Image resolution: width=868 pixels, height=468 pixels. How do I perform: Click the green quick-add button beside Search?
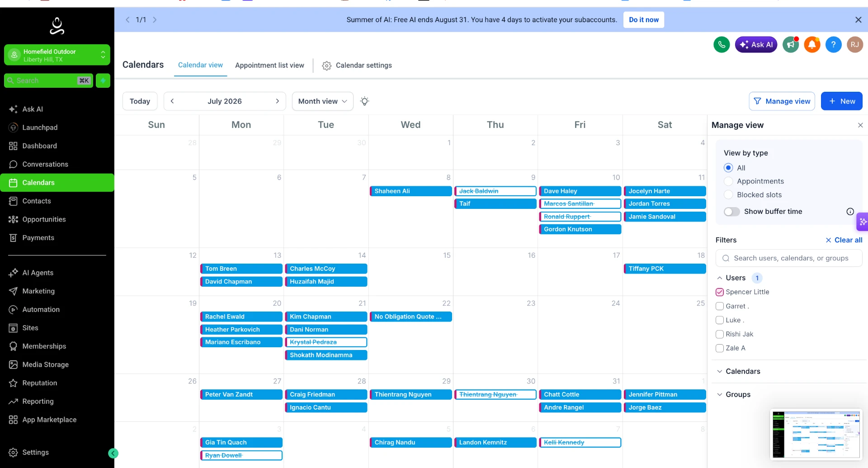click(x=103, y=80)
